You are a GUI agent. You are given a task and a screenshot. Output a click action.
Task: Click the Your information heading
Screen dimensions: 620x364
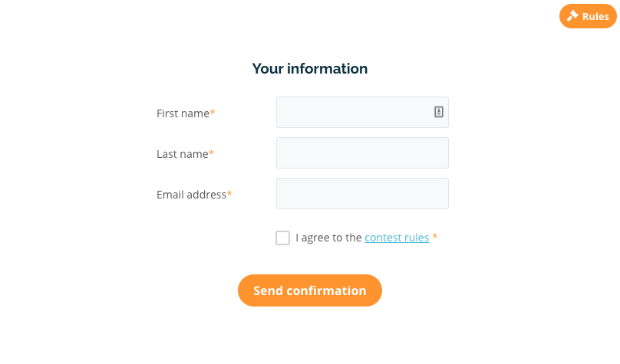click(x=310, y=68)
